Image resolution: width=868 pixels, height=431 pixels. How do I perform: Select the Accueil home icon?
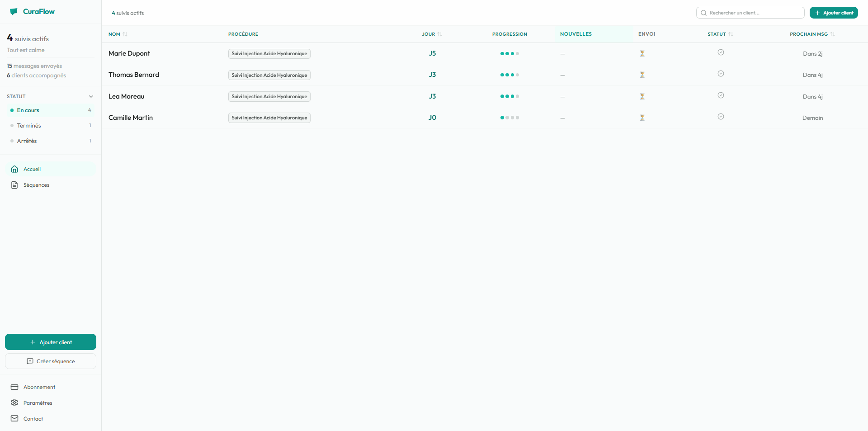tap(15, 169)
